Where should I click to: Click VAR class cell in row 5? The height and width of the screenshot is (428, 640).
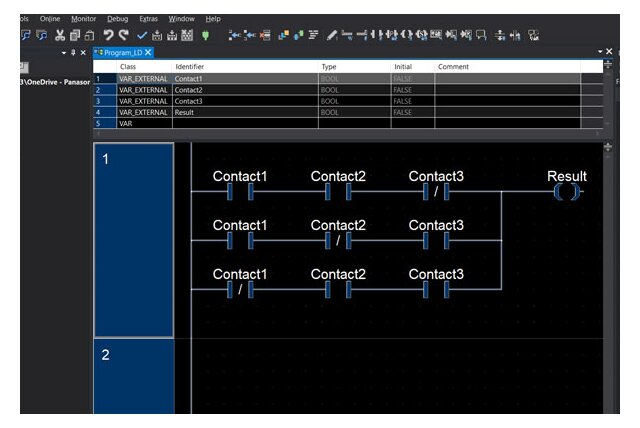[x=144, y=123]
